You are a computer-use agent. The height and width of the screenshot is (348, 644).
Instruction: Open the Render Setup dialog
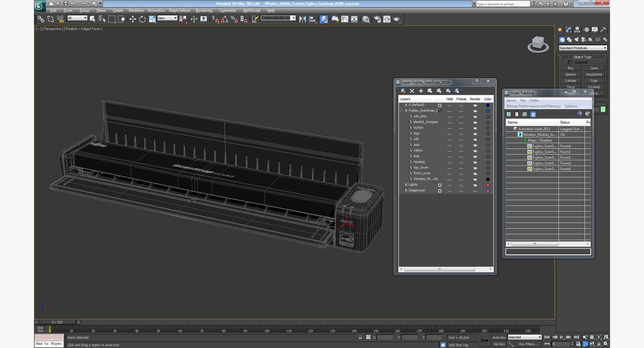point(377,19)
